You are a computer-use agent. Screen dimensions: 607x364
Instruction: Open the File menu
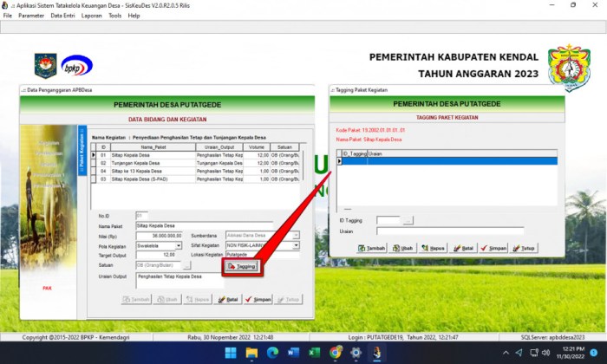click(7, 16)
